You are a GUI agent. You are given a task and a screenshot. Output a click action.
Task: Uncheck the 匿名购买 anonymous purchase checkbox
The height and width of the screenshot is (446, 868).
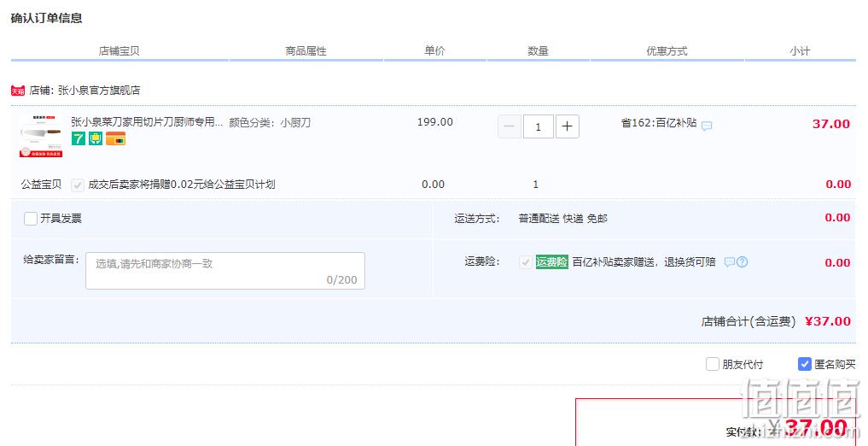click(x=804, y=364)
